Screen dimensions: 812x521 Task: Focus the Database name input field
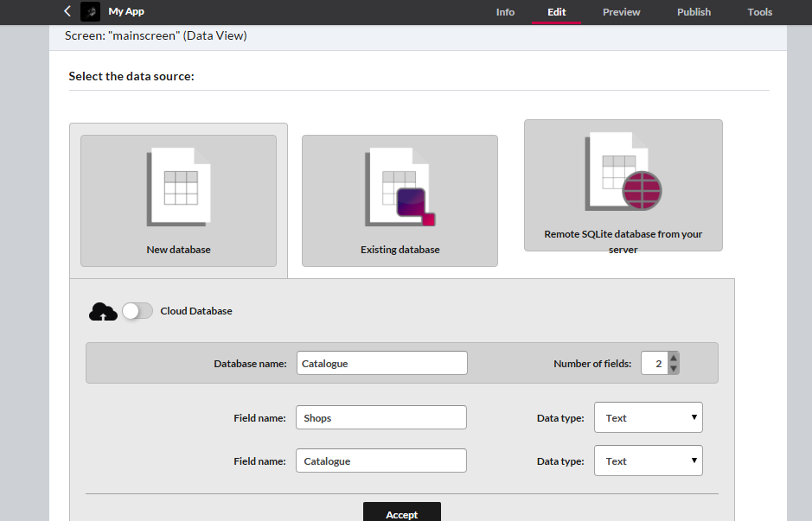coord(382,363)
